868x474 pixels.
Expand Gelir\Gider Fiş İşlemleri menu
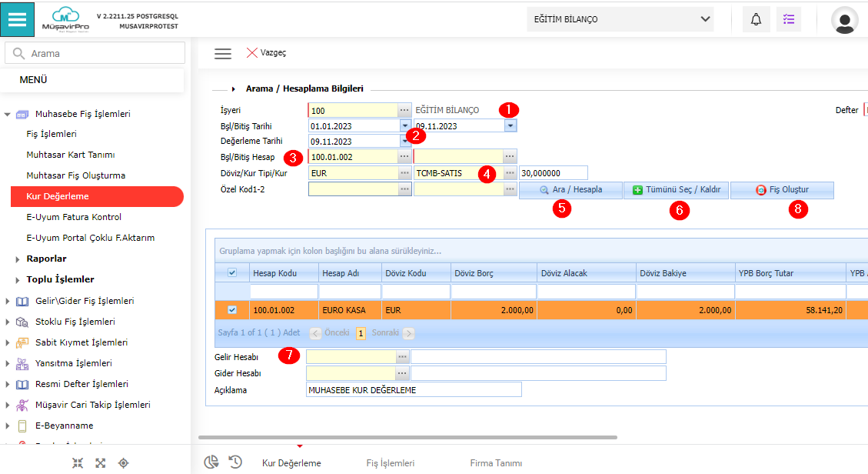click(7, 301)
